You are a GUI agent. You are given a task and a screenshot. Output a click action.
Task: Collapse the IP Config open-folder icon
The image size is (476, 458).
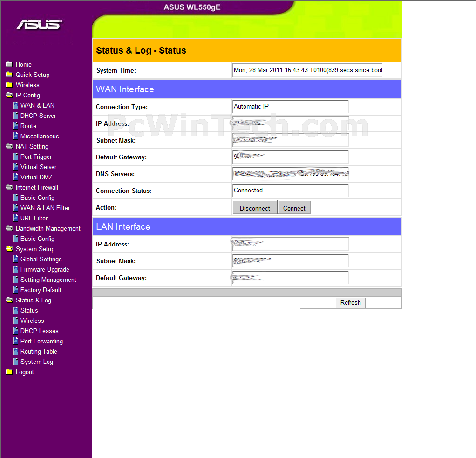click(9, 95)
